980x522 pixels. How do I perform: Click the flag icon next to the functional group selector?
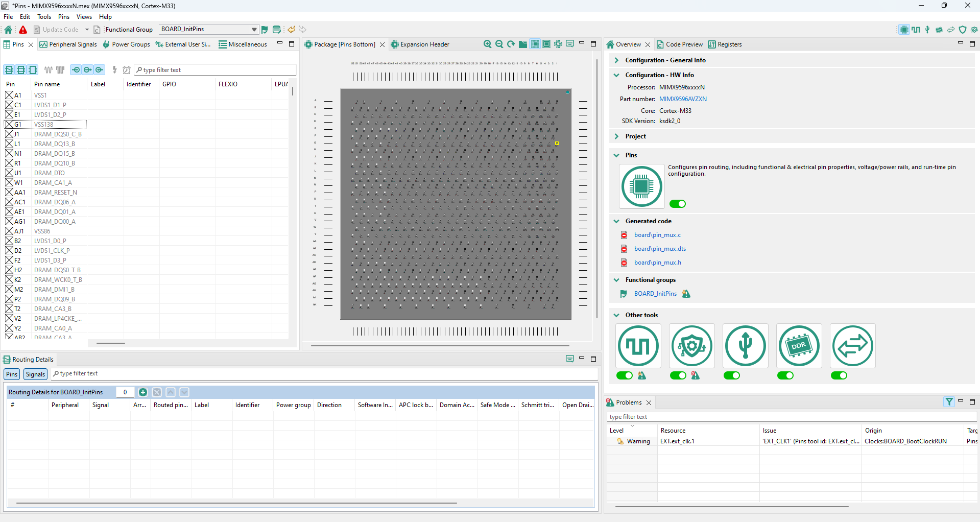[x=265, y=30]
